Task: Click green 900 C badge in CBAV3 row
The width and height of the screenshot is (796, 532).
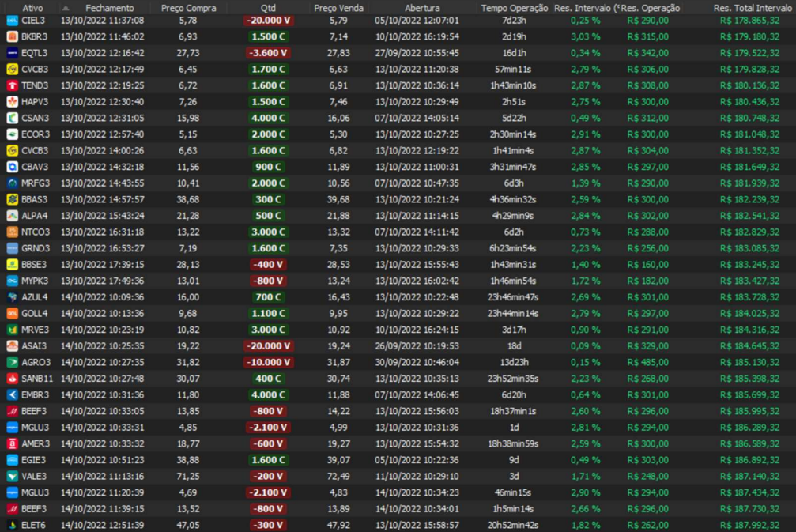Action: [x=268, y=167]
